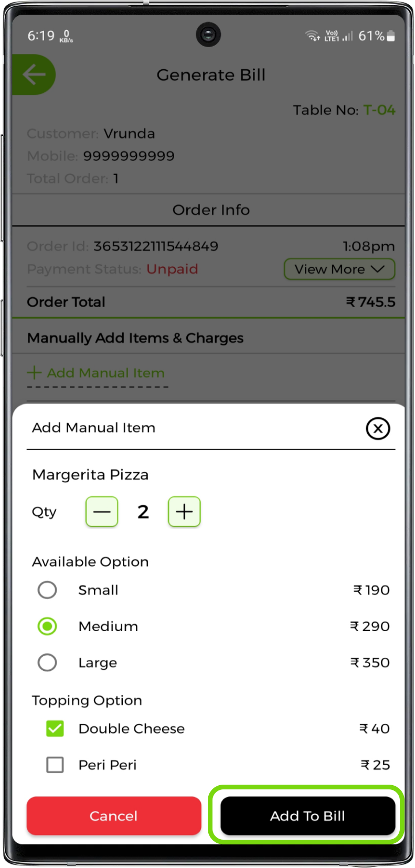
Task: Tap the Manually Add Items & Charges header
Action: pyautogui.click(x=135, y=338)
